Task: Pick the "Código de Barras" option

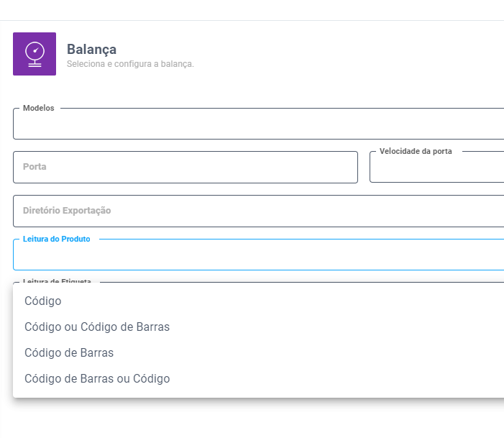Action: click(x=69, y=353)
